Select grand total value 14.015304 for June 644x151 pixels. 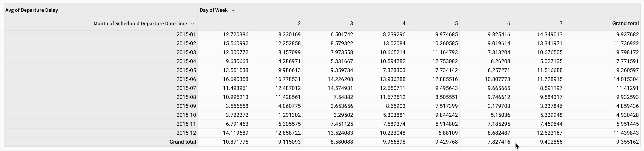626,79
